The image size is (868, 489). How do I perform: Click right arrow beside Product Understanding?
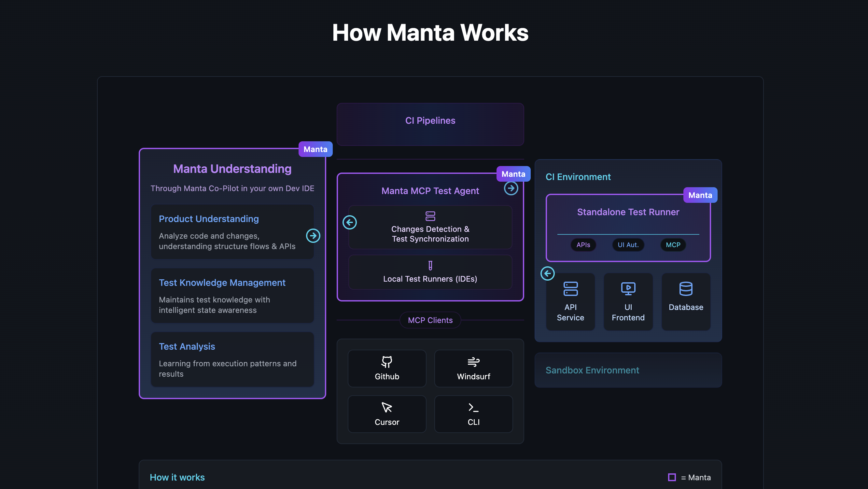click(313, 235)
